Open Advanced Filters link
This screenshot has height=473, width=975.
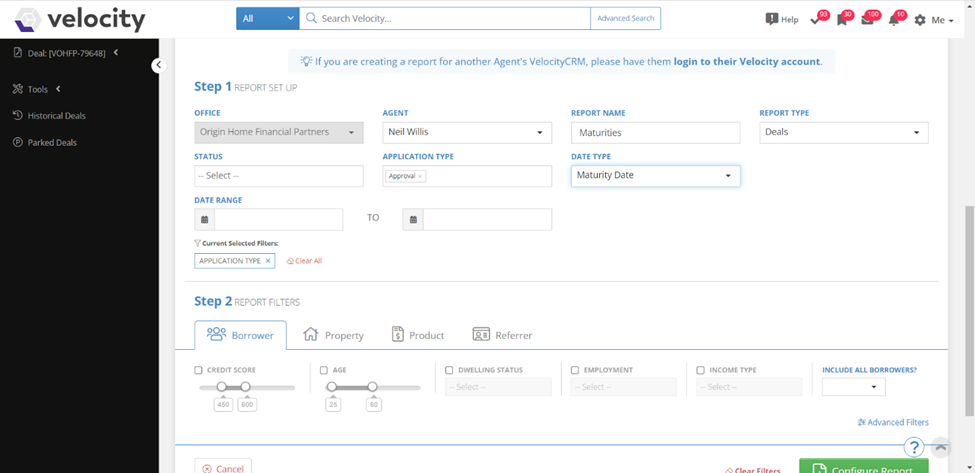tap(893, 423)
